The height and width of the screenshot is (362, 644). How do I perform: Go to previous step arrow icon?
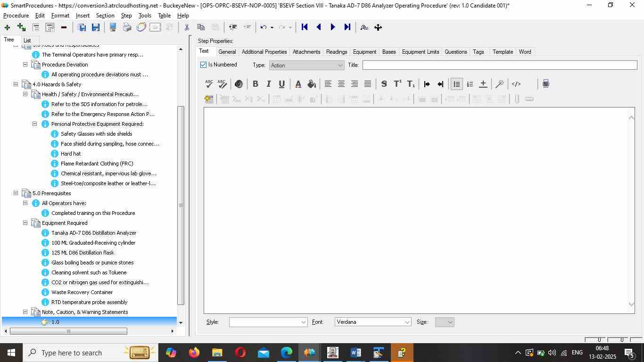(x=319, y=27)
